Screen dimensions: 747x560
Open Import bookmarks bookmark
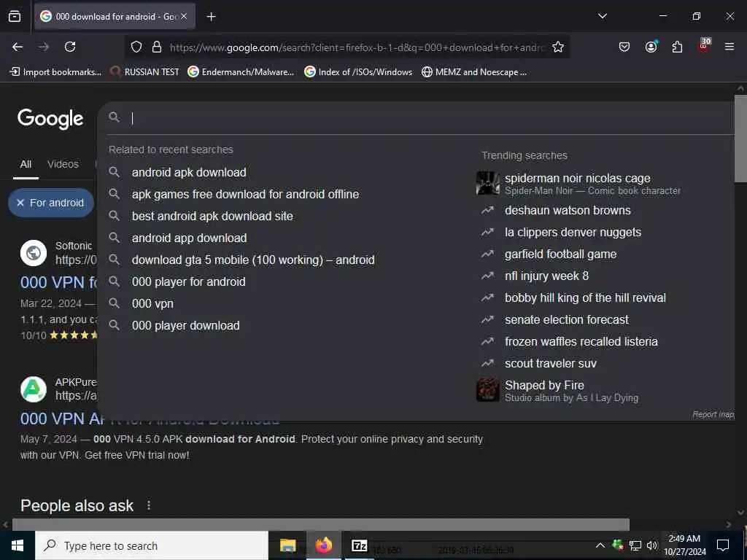coord(55,72)
